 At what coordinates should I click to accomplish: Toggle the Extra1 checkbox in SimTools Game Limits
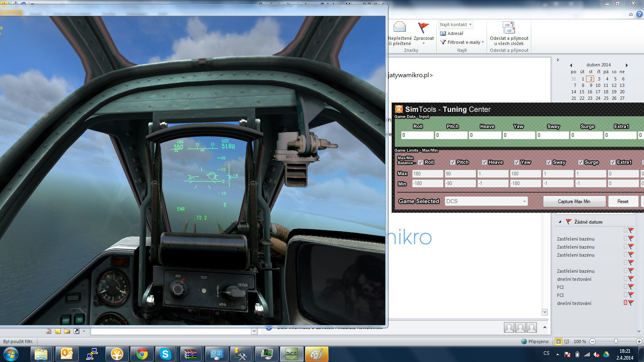[x=613, y=162]
